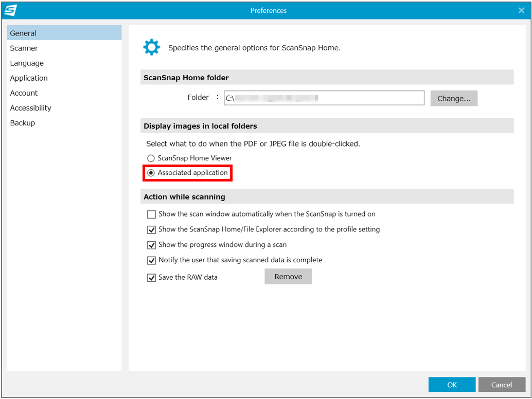Enable showing scan window automatically

coord(152,214)
